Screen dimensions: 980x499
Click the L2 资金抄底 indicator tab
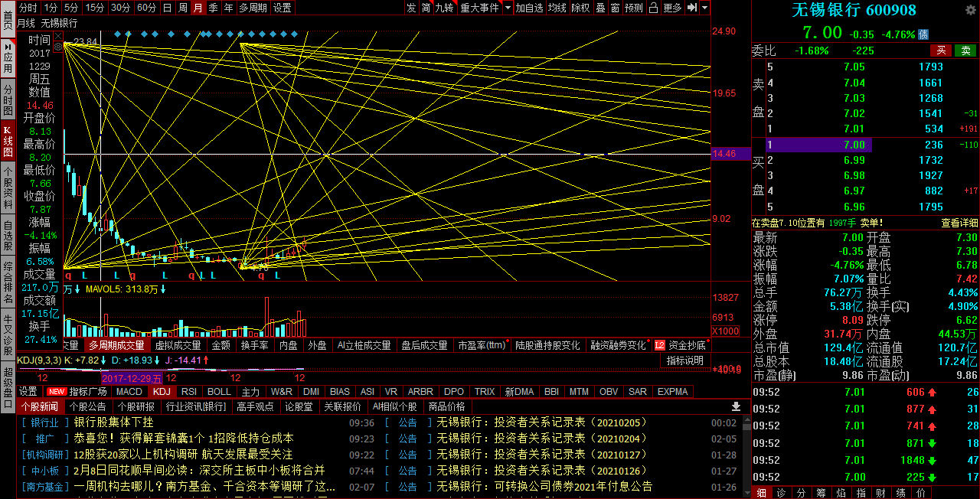[x=681, y=345]
